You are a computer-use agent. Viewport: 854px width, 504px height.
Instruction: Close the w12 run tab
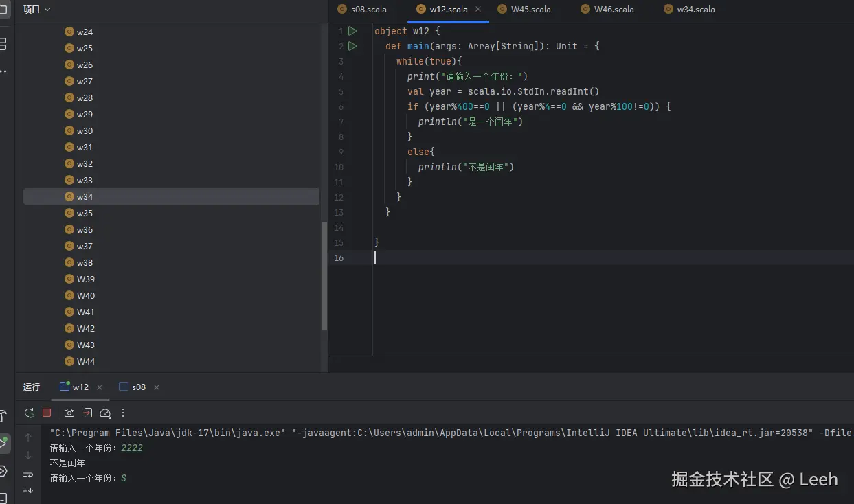click(x=100, y=387)
